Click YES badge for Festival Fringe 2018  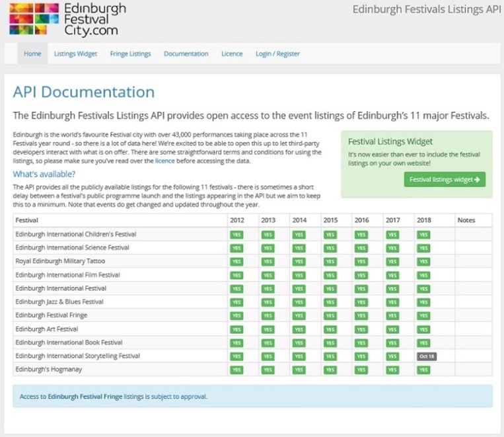[x=423, y=315]
